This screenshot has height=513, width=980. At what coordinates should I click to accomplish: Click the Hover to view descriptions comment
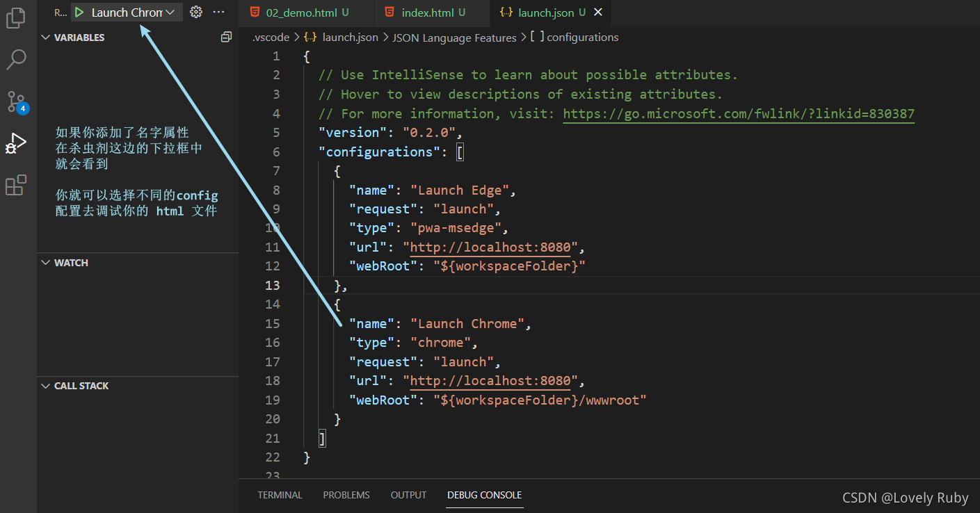520,94
